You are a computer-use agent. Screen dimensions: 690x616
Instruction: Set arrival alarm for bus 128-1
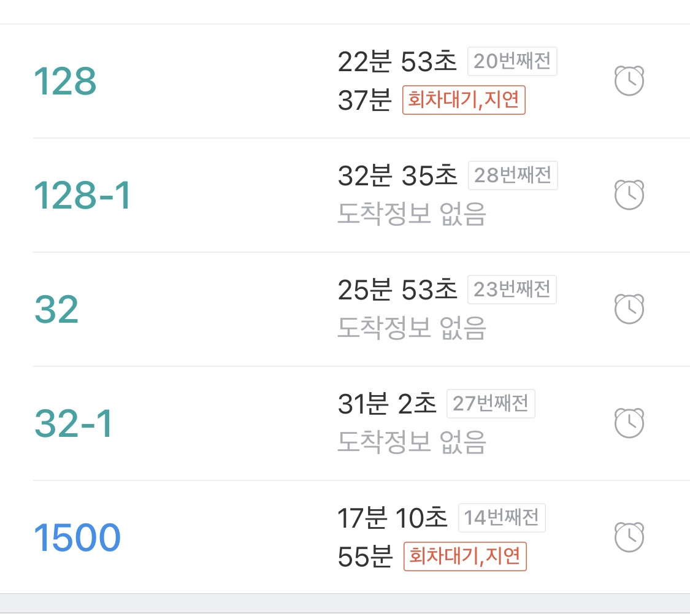pos(629,195)
